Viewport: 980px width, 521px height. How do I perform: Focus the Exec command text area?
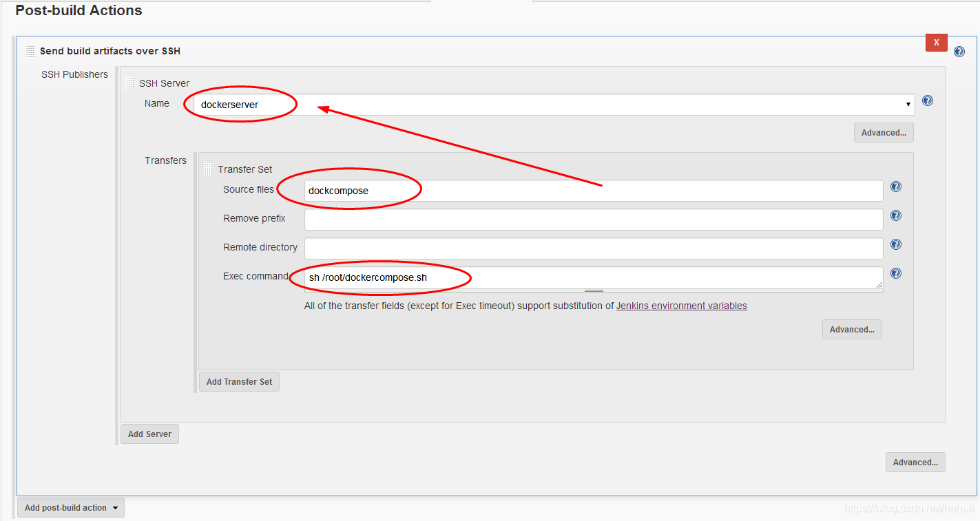click(x=594, y=278)
